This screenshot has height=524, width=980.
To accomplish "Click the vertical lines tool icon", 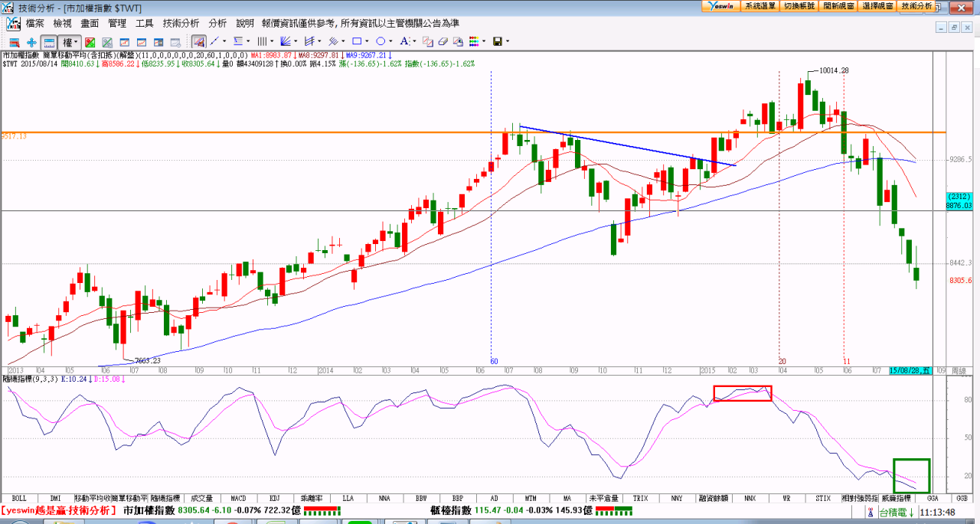I will pyautogui.click(x=261, y=41).
